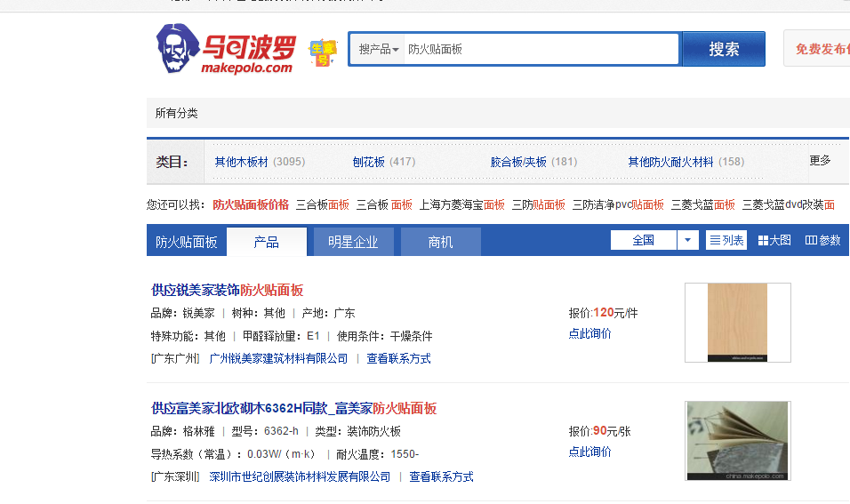Expand more categories via 更多
850x504 pixels.
[x=820, y=160]
